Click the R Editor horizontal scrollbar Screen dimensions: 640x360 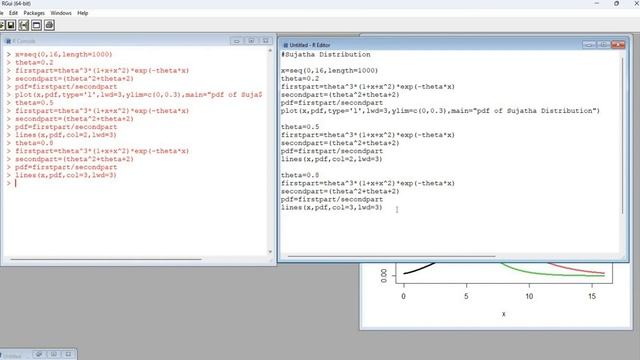pos(392,256)
